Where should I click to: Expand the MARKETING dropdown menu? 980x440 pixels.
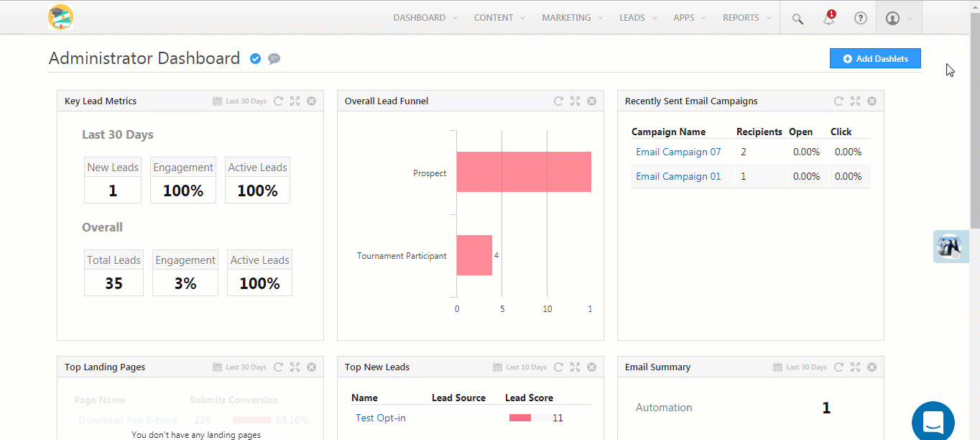click(567, 17)
